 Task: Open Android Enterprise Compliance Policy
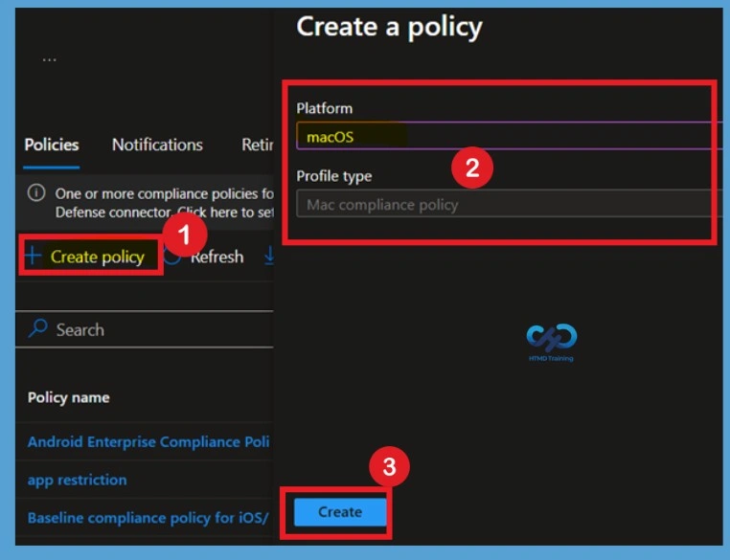[148, 442]
